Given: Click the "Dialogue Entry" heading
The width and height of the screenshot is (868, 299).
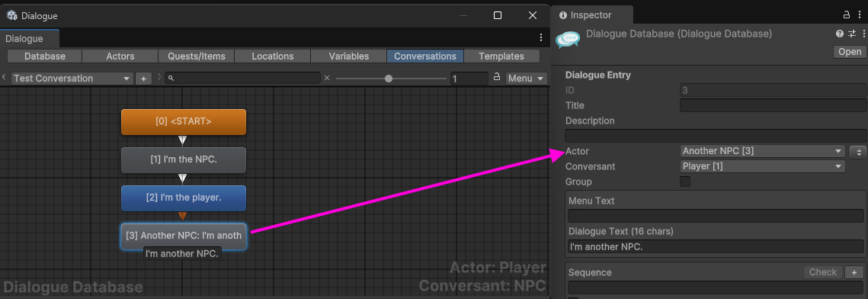Looking at the screenshot, I should coord(598,75).
